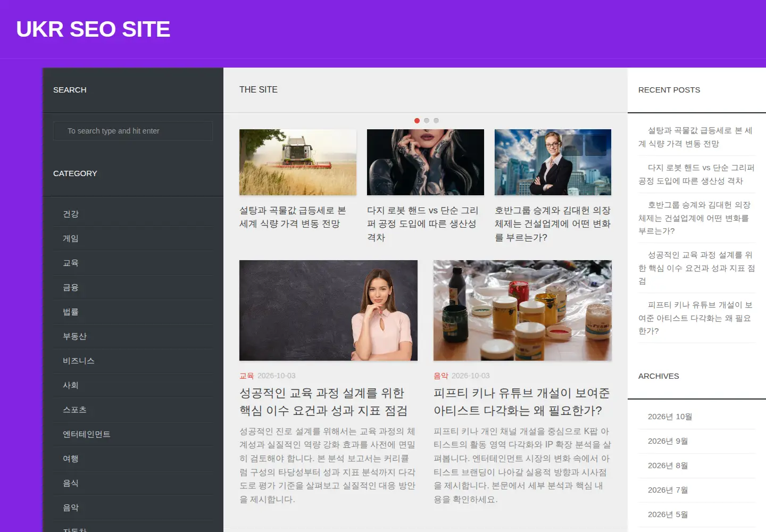Open the woman at chalkboard thumbnail
Image resolution: width=766 pixels, height=532 pixels.
pos(328,310)
